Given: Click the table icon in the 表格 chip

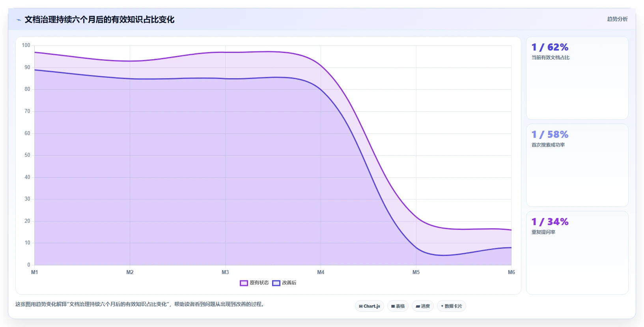Looking at the screenshot, I should tap(393, 306).
